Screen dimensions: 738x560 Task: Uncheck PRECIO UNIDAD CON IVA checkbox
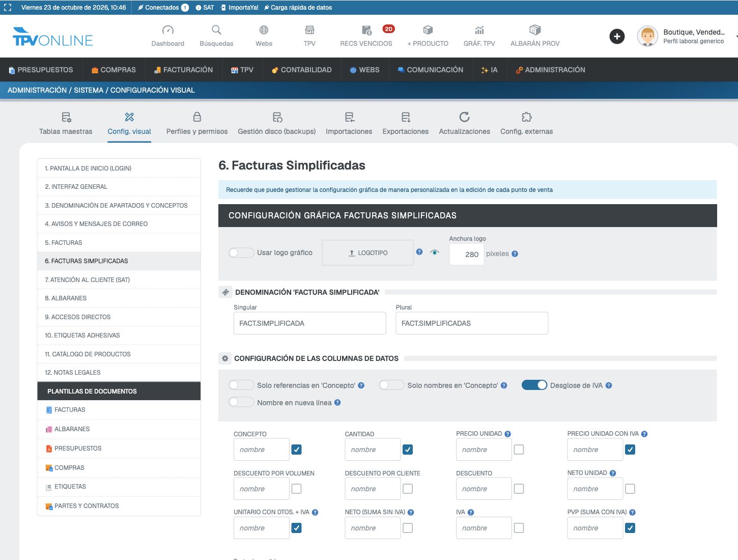[x=630, y=450]
